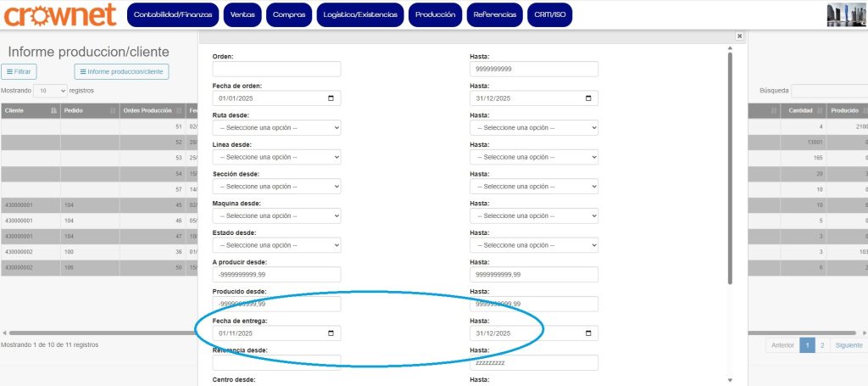Open calendar picker for Fecha de orden start
The width and height of the screenshot is (868, 386).
point(331,98)
